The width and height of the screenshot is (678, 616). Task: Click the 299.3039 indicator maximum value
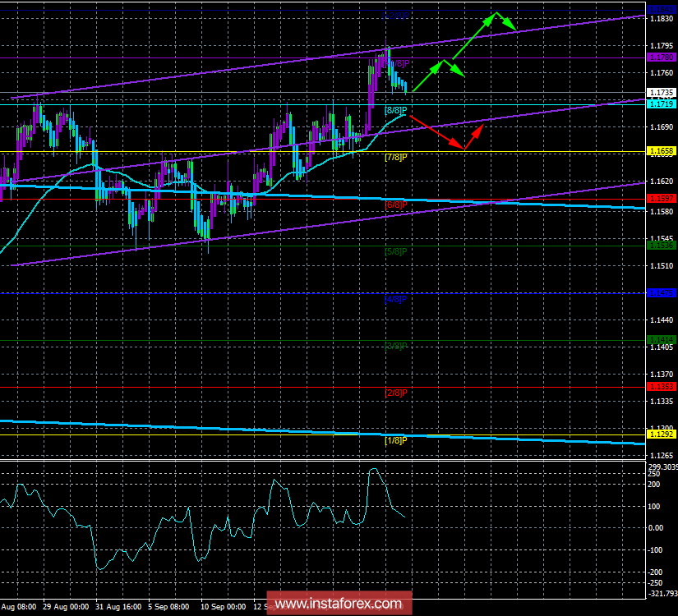point(662,468)
